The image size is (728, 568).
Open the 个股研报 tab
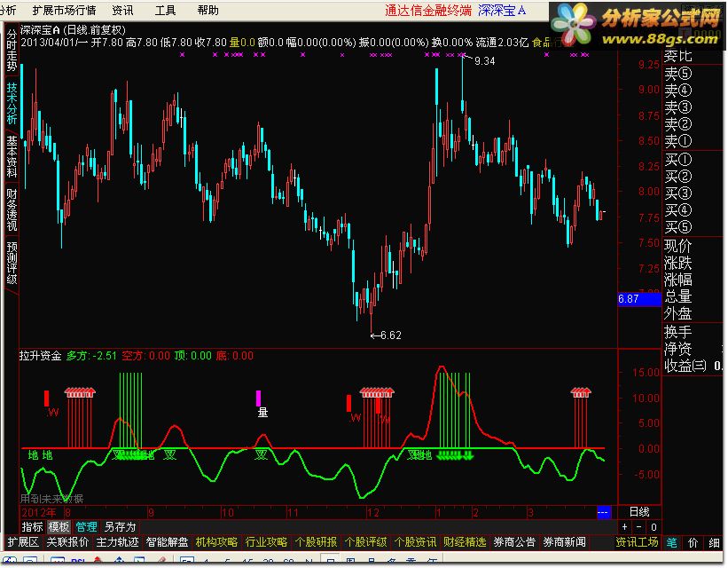[316, 542]
